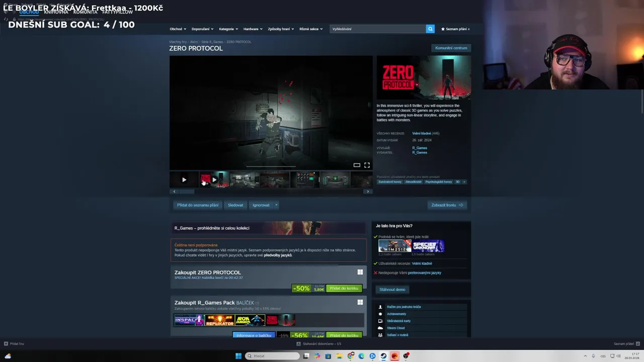Open the R_Games developer link
This screenshot has height=362, width=644.
[420, 148]
